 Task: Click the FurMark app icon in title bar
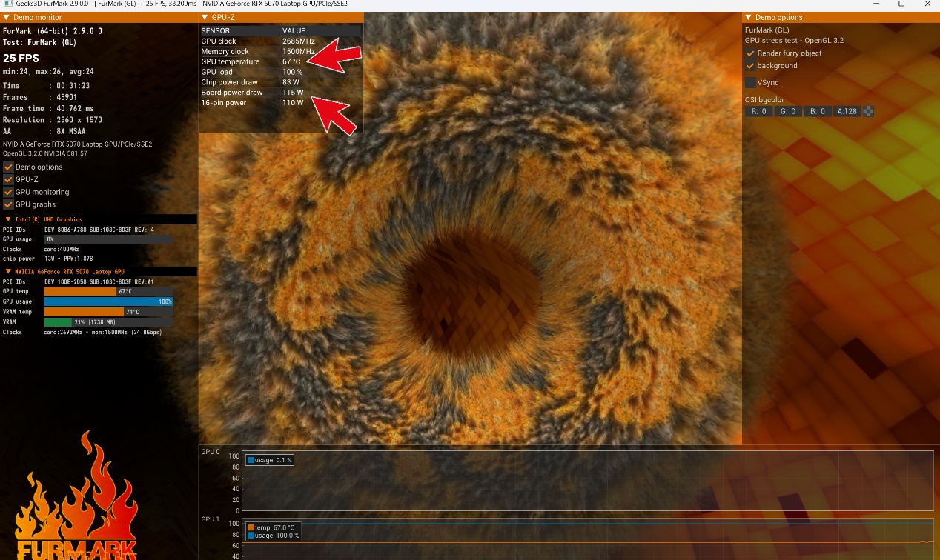[7, 4]
